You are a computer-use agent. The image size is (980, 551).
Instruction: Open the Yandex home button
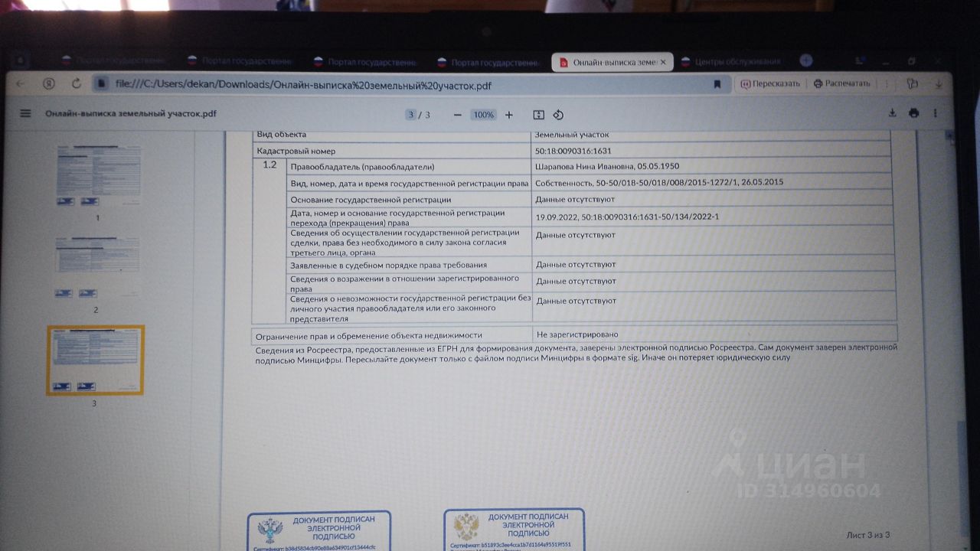click(x=48, y=84)
